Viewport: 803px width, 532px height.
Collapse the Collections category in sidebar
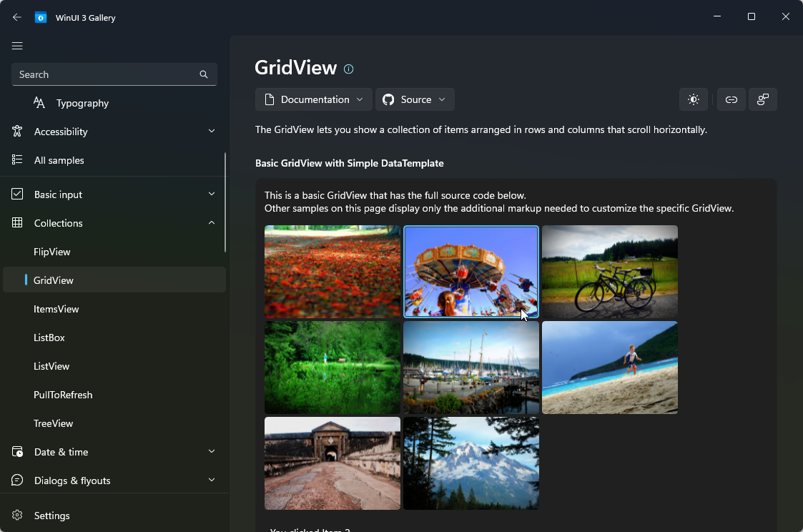[x=211, y=222]
